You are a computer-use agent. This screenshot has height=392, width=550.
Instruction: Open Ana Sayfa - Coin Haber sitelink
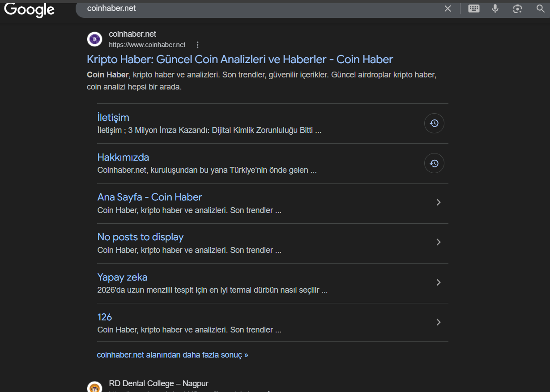[150, 197]
